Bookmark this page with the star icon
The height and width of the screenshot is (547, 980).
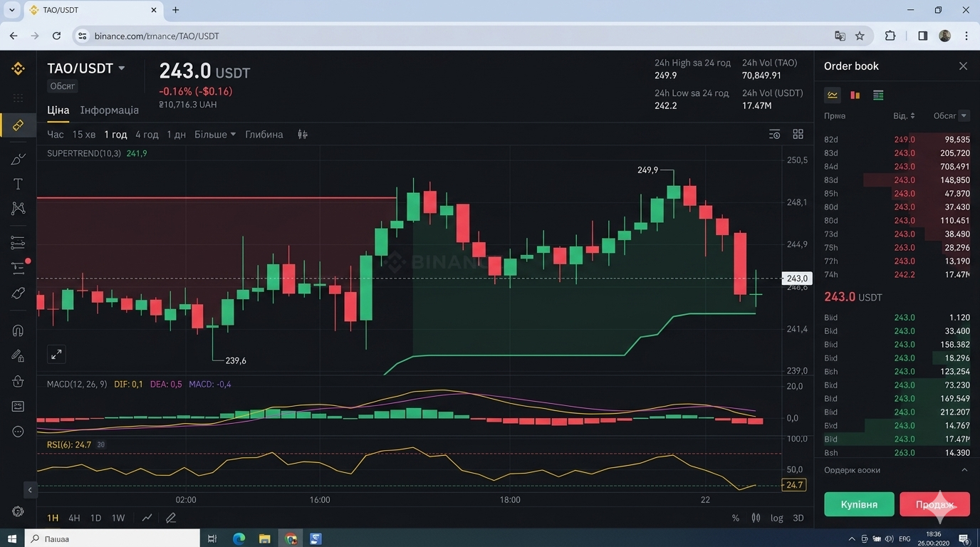click(x=860, y=36)
